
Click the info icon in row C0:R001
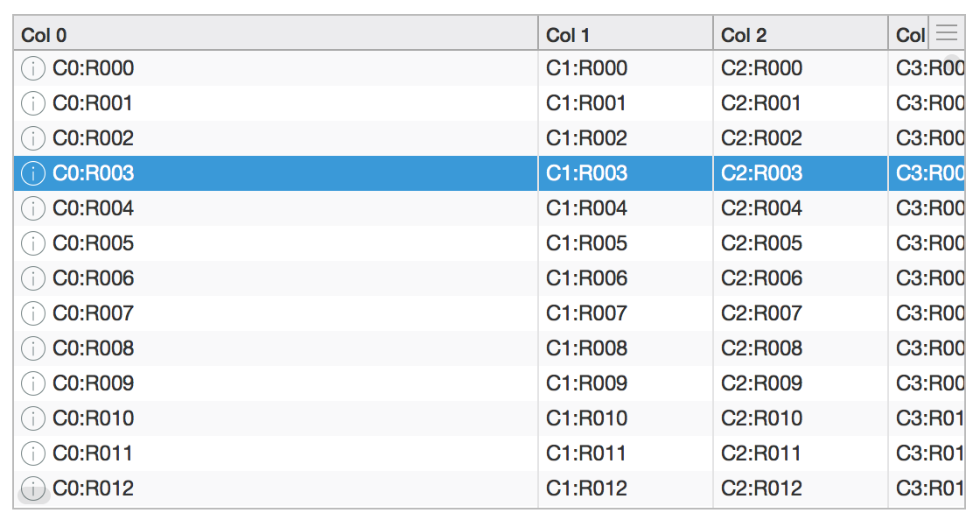point(33,103)
